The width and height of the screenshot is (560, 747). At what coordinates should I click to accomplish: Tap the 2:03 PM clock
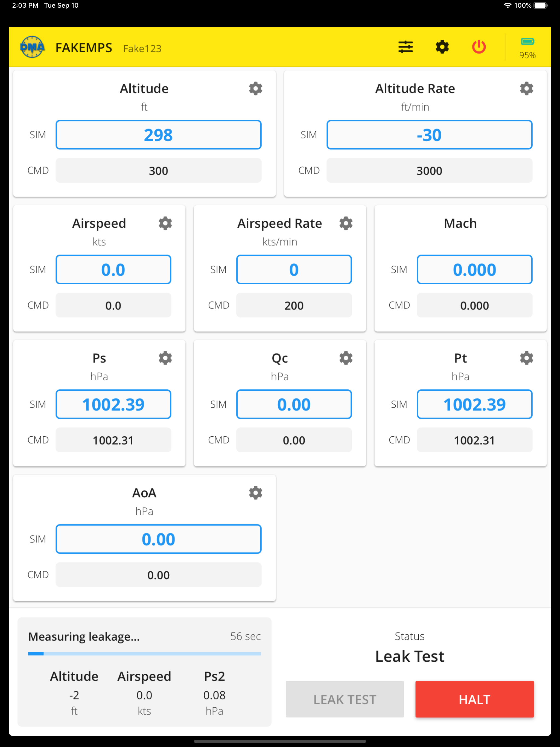(25, 5)
